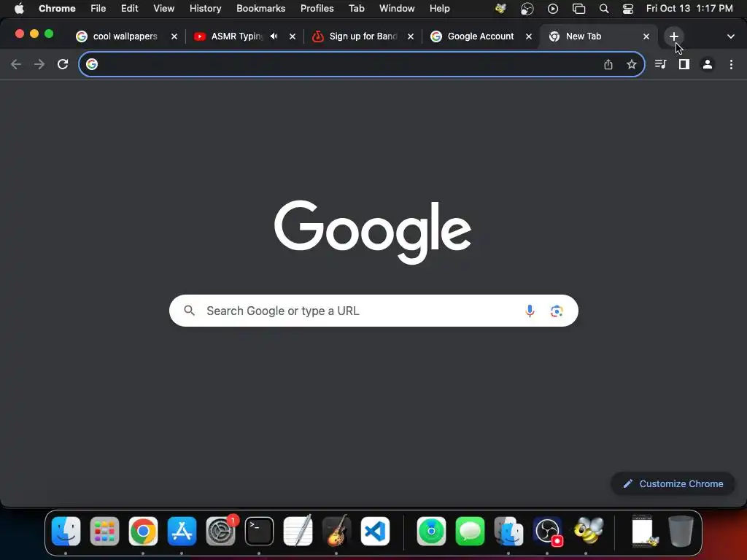
Task: Open Terminal from the dock
Action: [x=259, y=531]
